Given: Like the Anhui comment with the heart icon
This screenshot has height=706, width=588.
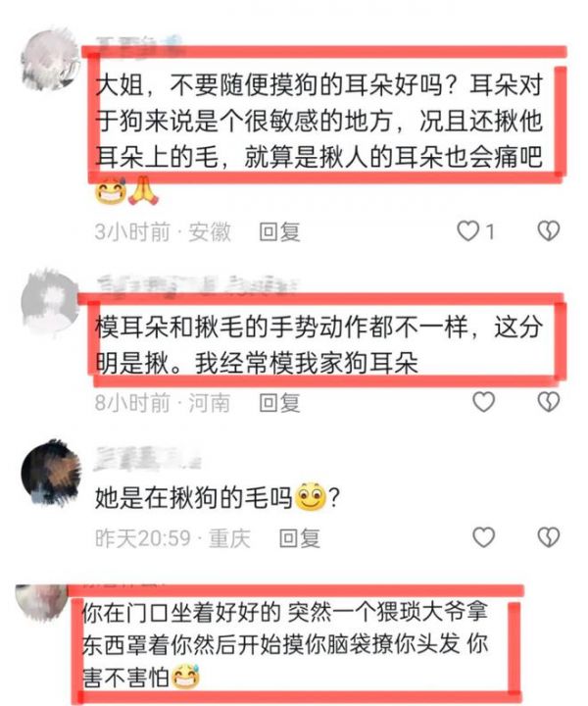Looking at the screenshot, I should click(467, 231).
